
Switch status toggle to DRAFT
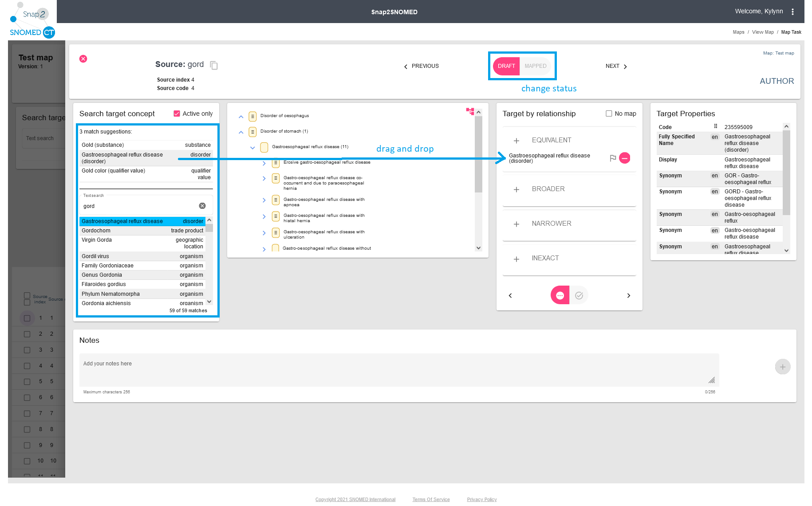click(506, 66)
